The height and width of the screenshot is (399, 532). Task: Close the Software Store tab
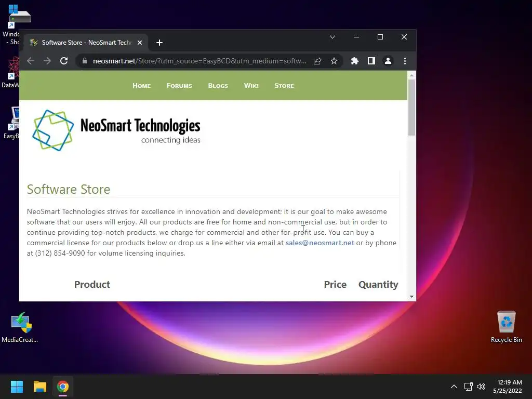[x=139, y=43]
